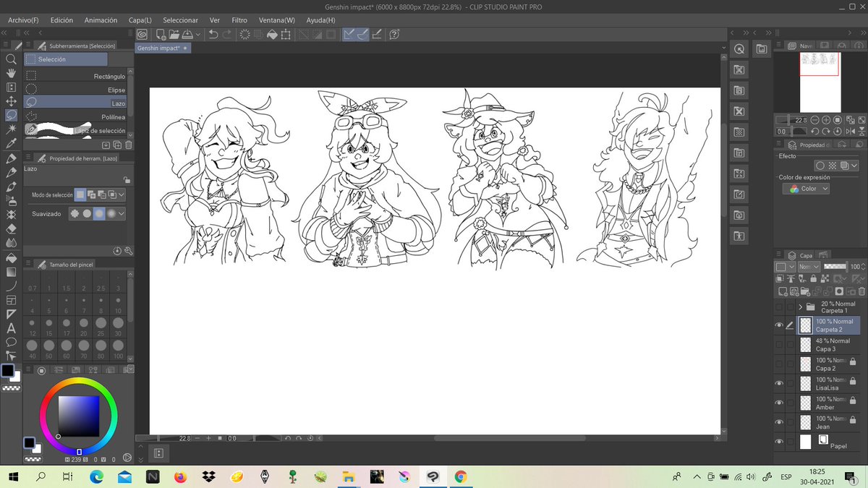Click the Clip Studio launcher icon
The image size is (868, 488).
(x=142, y=34)
